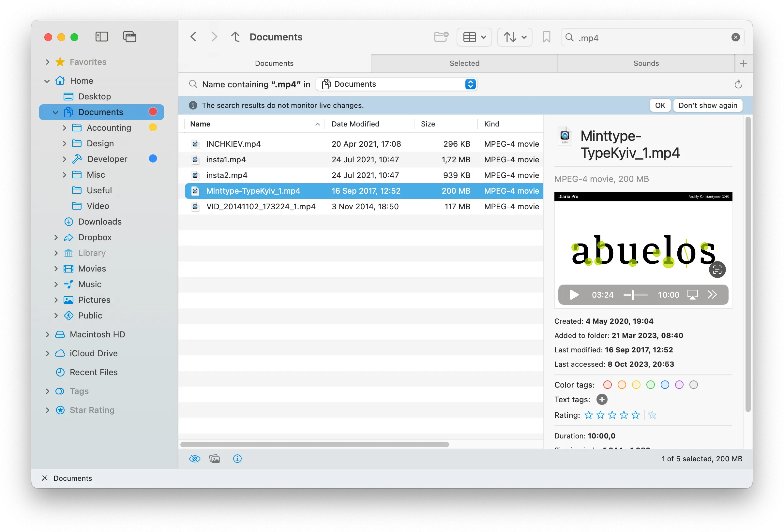This screenshot has width=784, height=532.
Task: Toggle the sidebar panel icon
Action: tap(101, 37)
